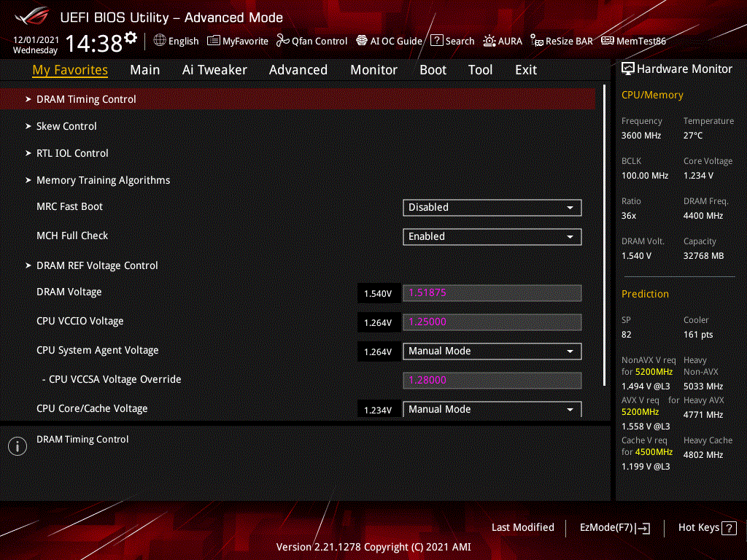Click the 1.540V DRAM Voltage readout
747x560 pixels.
379,294
